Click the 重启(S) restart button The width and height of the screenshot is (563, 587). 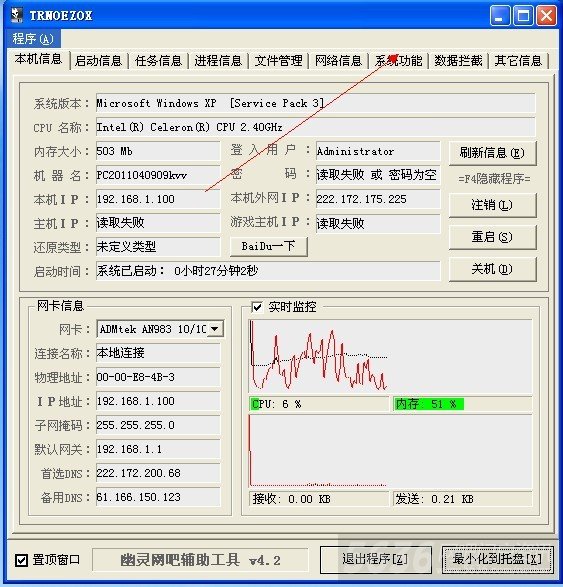pos(492,237)
